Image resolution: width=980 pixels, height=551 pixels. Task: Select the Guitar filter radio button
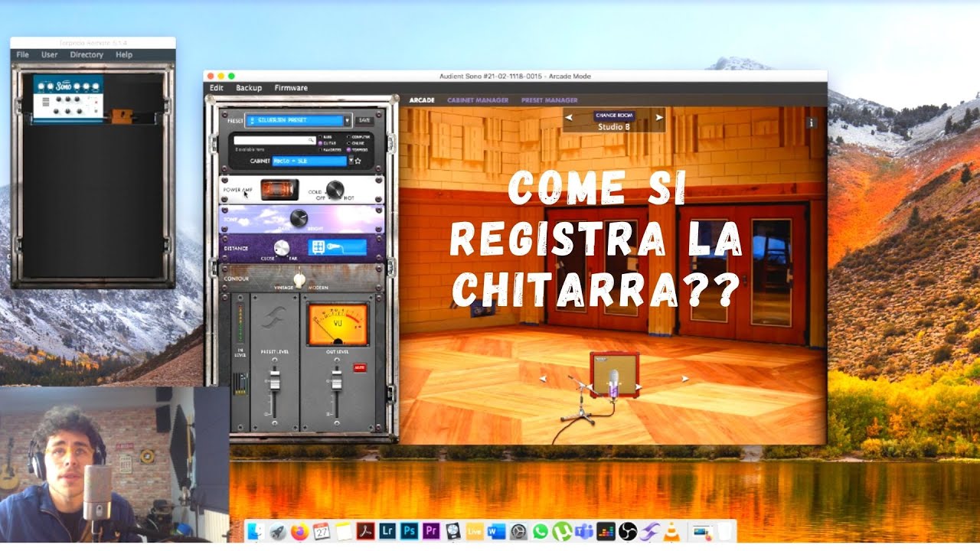[x=320, y=143]
